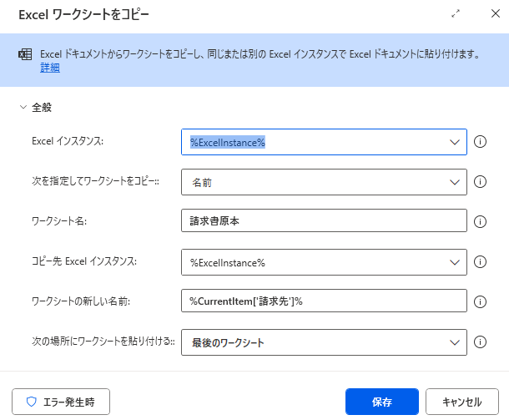This screenshot has width=509, height=420.
Task: Click the キャンセル button
Action: [x=462, y=402]
